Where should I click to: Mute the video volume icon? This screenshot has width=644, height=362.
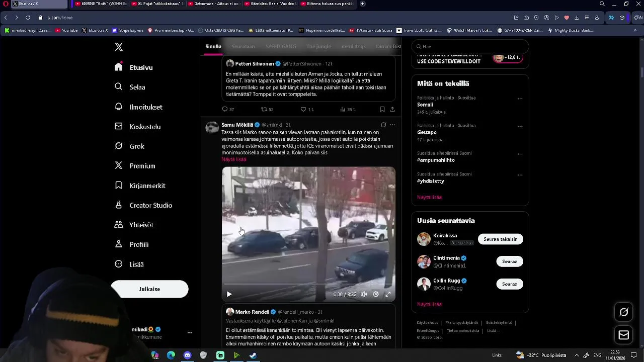tap(364, 294)
